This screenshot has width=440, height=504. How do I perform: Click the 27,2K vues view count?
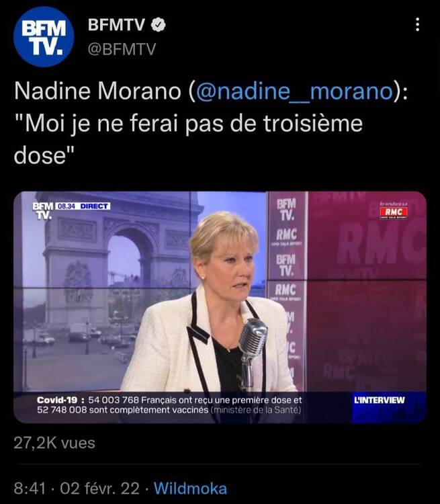54,443
